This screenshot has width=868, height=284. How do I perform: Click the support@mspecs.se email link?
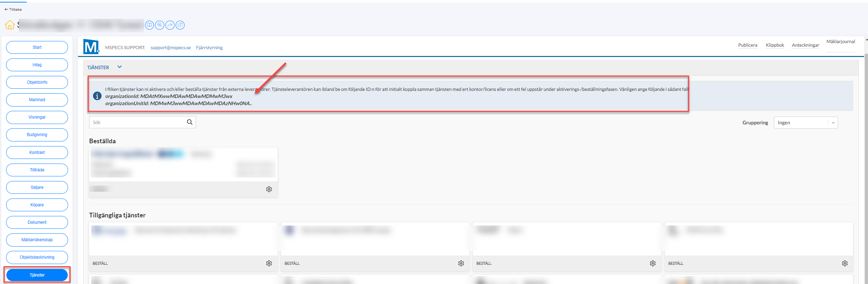(171, 47)
